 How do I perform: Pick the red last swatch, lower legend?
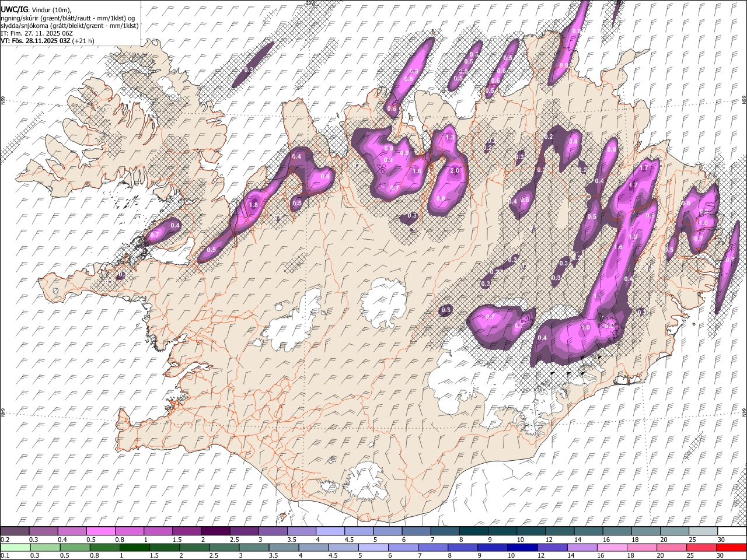(731, 547)
